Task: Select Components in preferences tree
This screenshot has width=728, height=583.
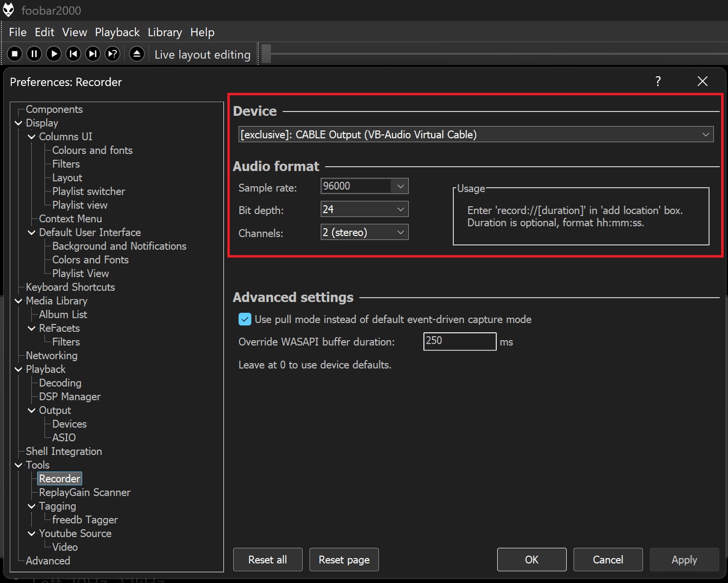Action: (54, 109)
